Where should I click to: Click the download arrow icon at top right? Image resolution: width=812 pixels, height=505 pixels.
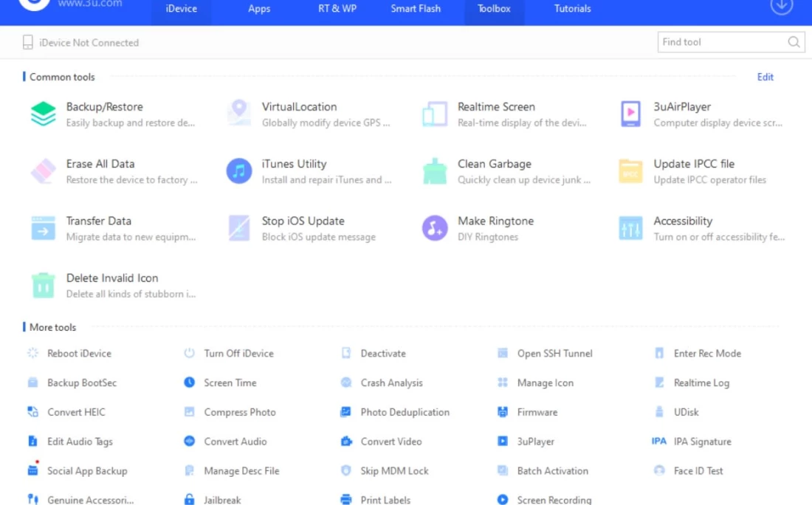(781, 6)
